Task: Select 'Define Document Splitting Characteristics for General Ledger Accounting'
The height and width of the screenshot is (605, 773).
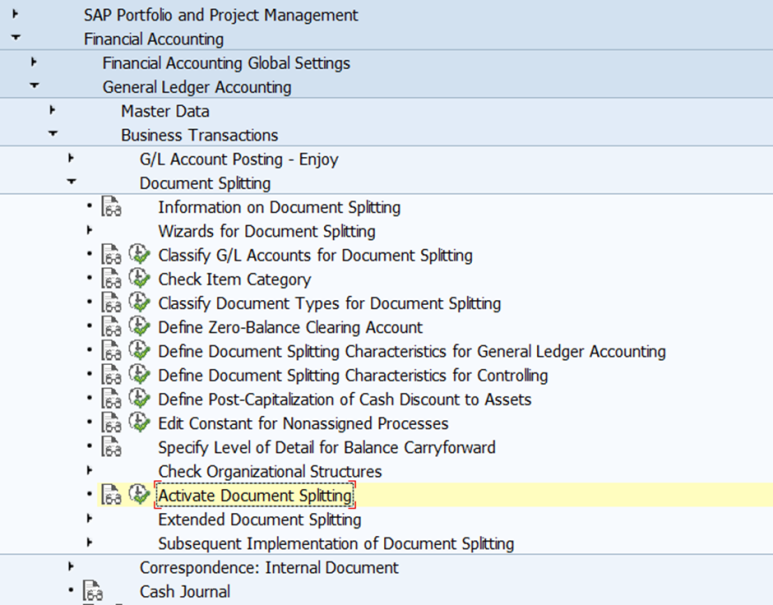Action: point(412,352)
